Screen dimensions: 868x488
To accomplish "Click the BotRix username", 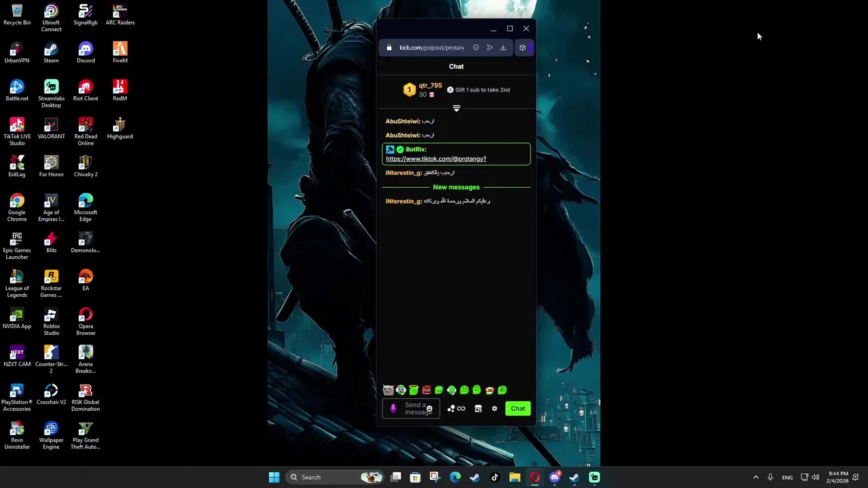I will click(x=416, y=149).
